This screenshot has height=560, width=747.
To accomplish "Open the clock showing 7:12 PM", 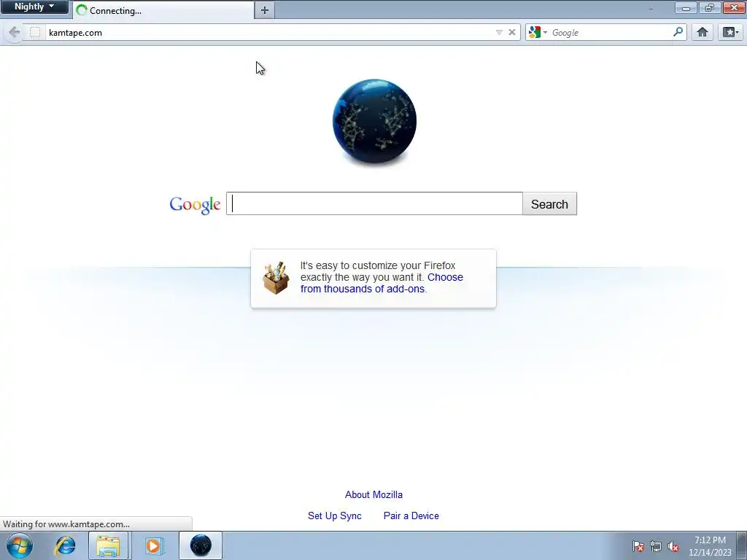I will 710,546.
